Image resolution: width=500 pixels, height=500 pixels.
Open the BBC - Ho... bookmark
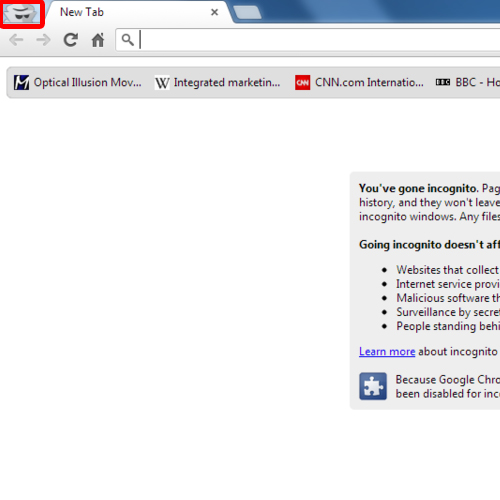(x=467, y=82)
